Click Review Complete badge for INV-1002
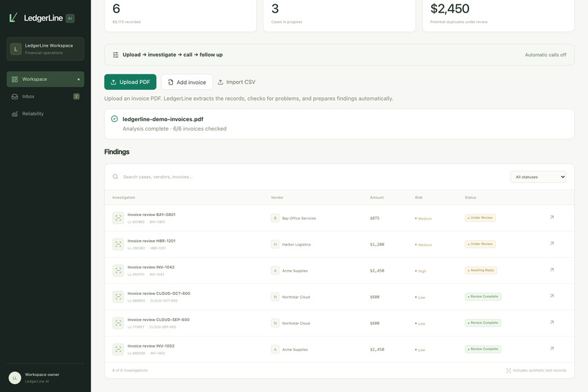 [x=483, y=349]
